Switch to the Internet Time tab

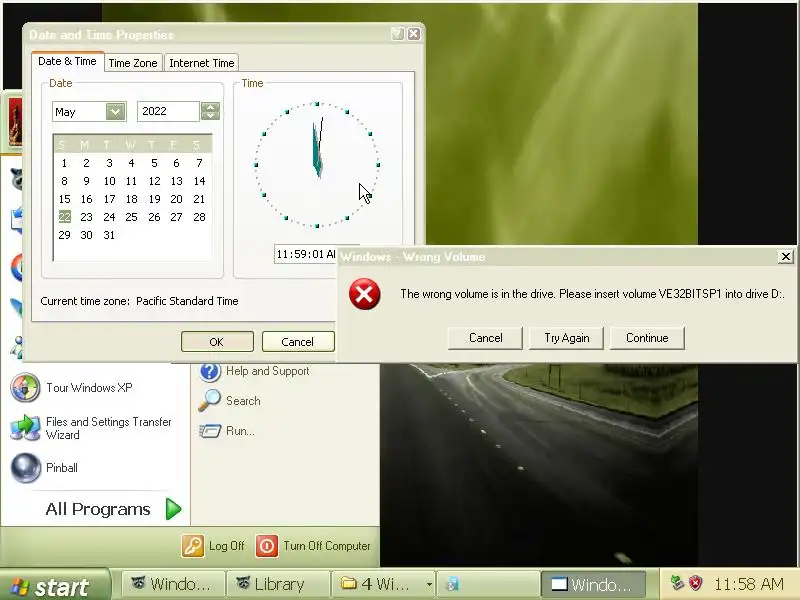tap(202, 63)
